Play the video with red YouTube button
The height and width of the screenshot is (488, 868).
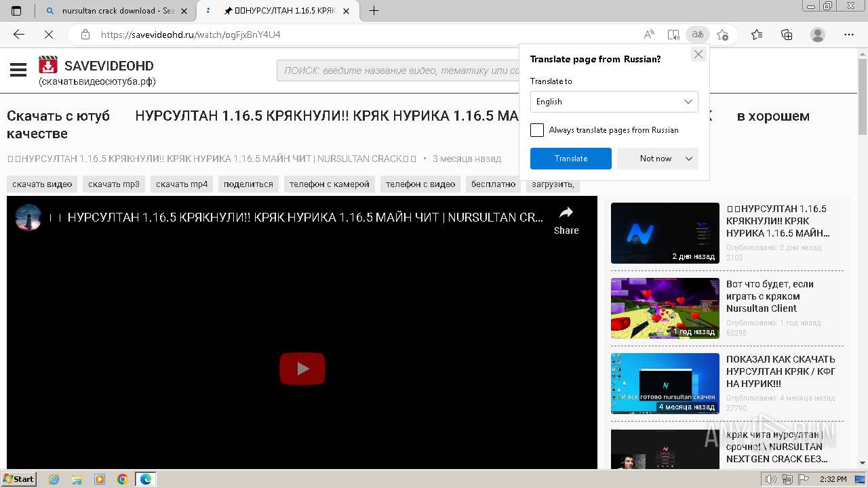point(302,369)
